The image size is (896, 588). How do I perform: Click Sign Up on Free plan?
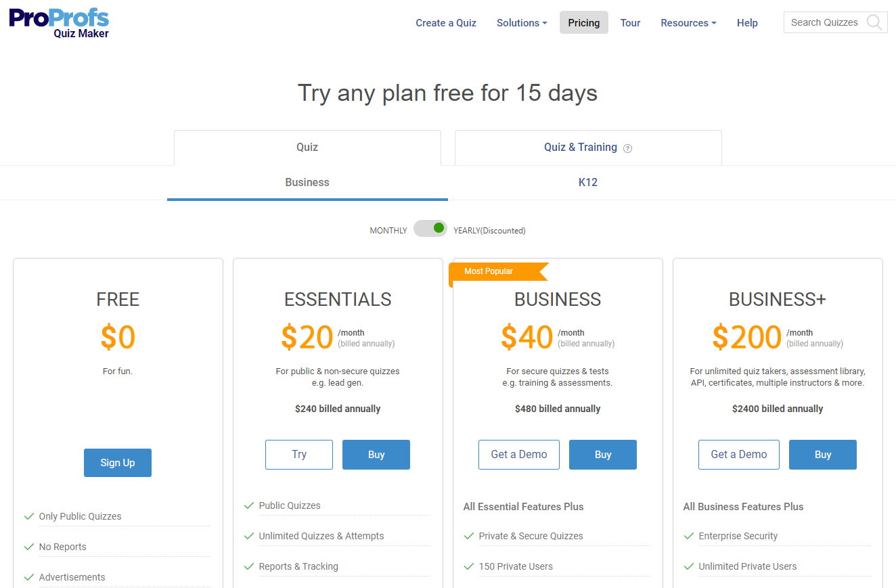pyautogui.click(x=118, y=463)
